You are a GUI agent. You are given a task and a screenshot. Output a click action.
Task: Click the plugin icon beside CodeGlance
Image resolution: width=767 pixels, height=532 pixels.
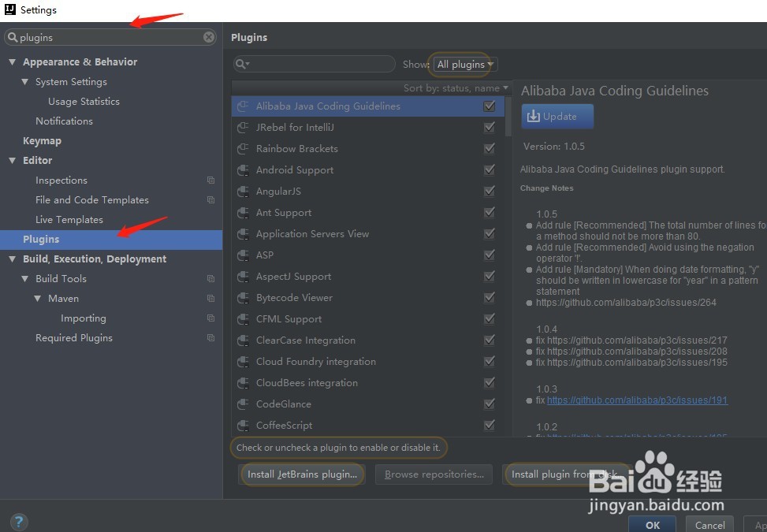coord(243,404)
